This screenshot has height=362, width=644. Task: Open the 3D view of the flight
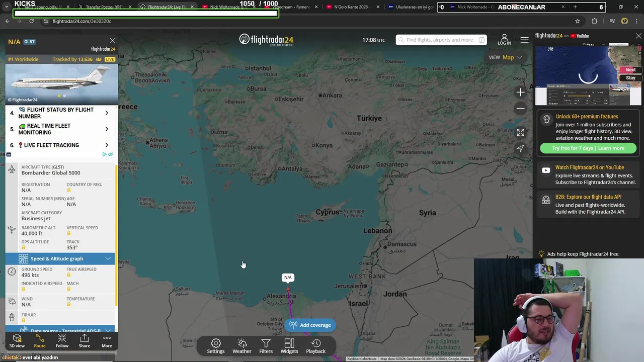[x=17, y=341]
